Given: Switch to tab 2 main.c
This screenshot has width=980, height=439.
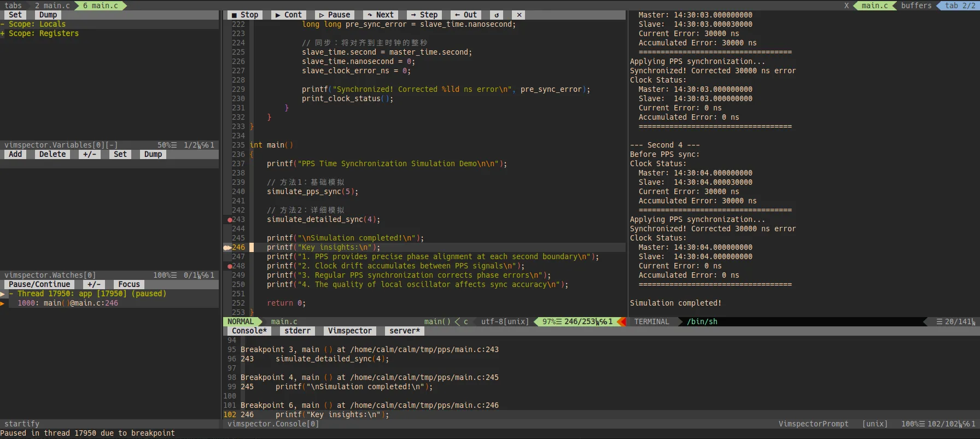Looking at the screenshot, I should (52, 5).
